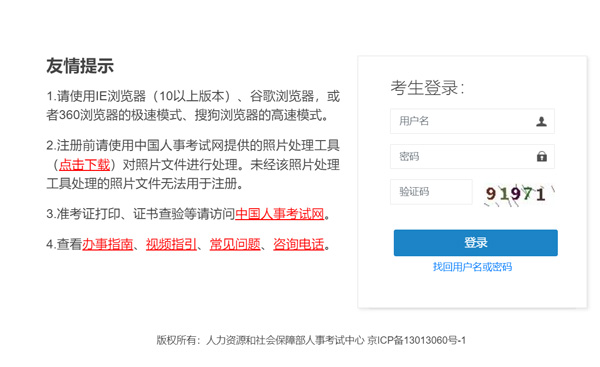Focus the 验证码 input field

[x=431, y=192]
